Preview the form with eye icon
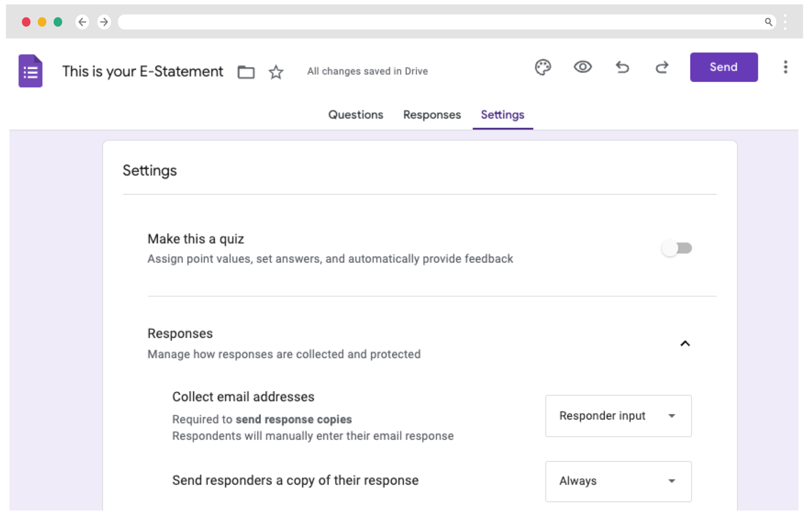 coord(583,67)
